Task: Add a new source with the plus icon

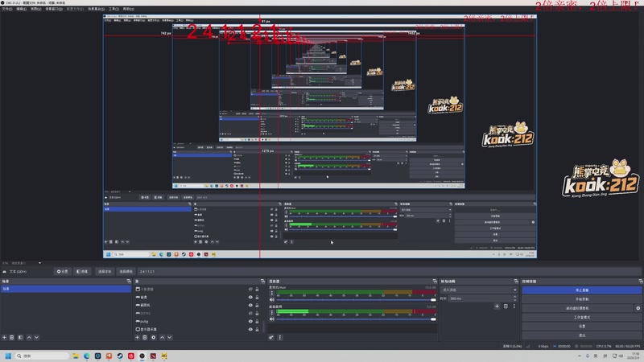Action: (x=137, y=337)
